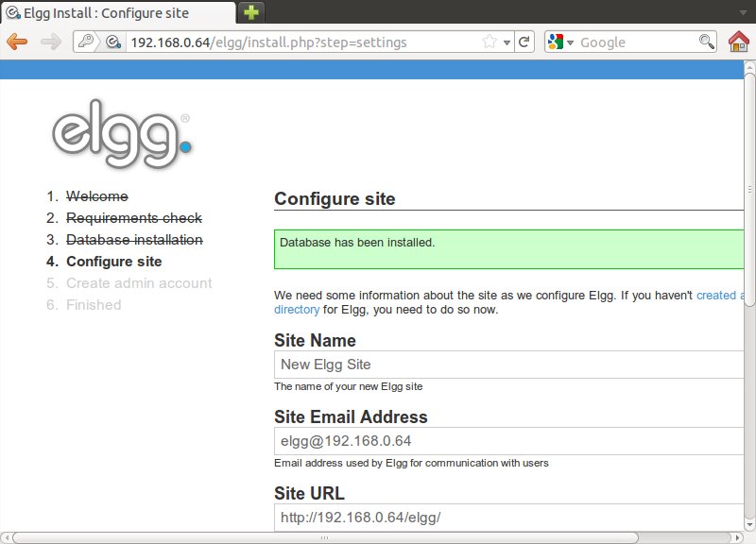Click the search magnifier icon

[706, 42]
